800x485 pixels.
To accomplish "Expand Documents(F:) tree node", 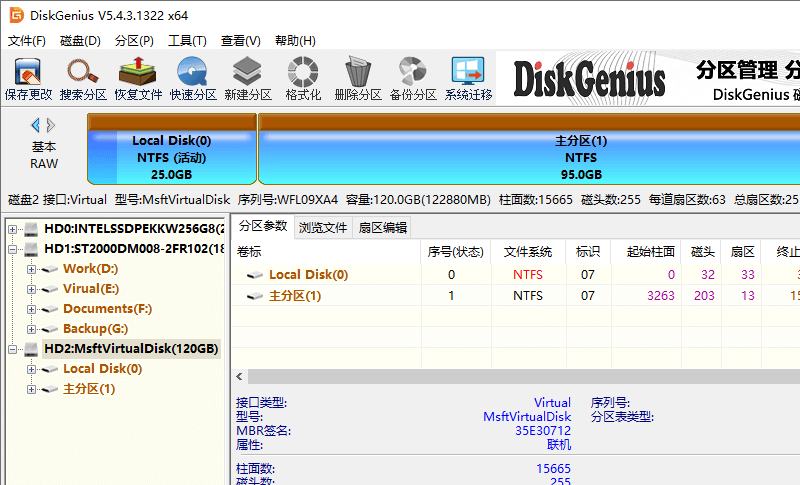I will (x=31, y=309).
